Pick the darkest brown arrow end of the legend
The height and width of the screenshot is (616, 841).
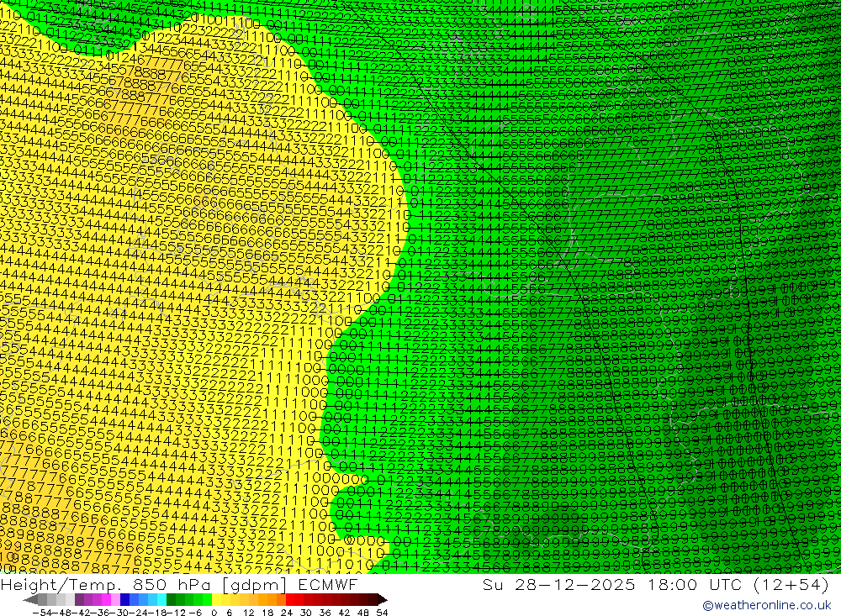pyautogui.click(x=383, y=600)
